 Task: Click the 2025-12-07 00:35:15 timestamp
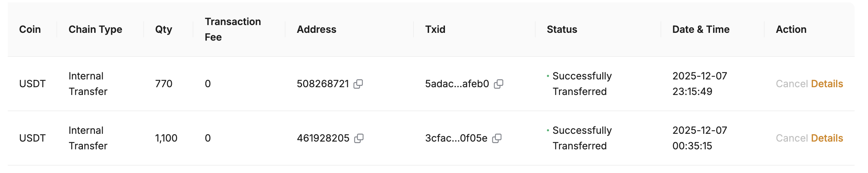699,138
